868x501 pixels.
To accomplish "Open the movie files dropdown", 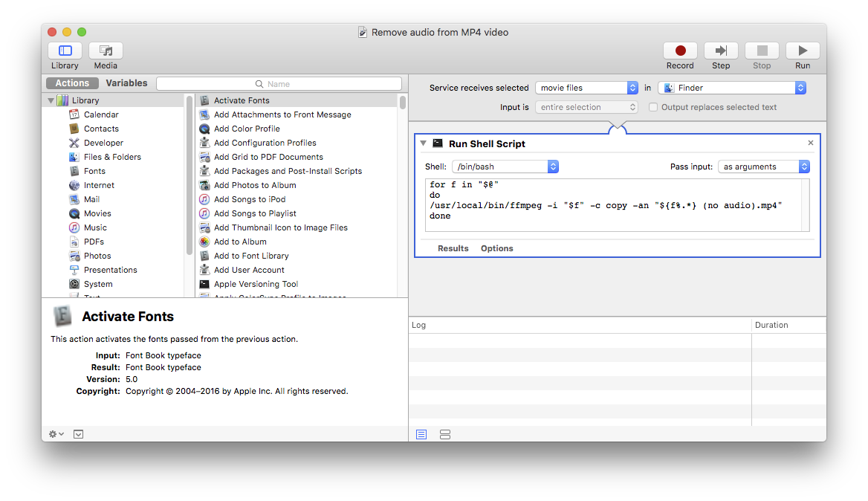I will (x=587, y=88).
